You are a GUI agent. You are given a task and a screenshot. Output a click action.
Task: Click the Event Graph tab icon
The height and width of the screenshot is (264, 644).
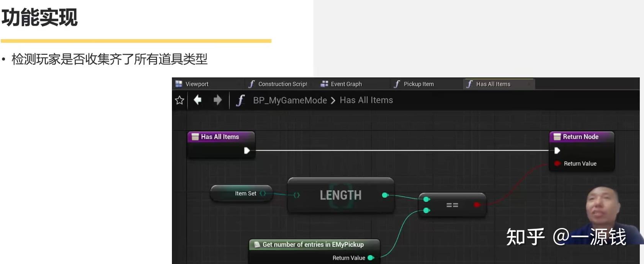click(x=324, y=84)
